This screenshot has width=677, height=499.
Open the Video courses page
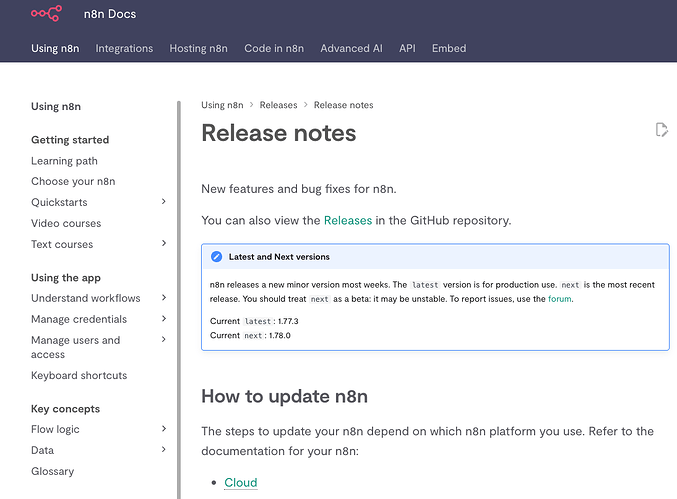[x=66, y=223]
